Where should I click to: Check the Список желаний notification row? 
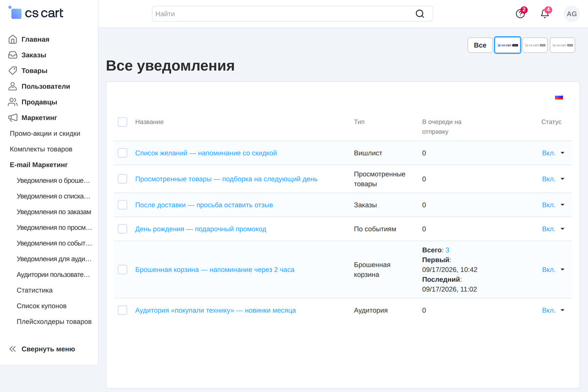122,153
